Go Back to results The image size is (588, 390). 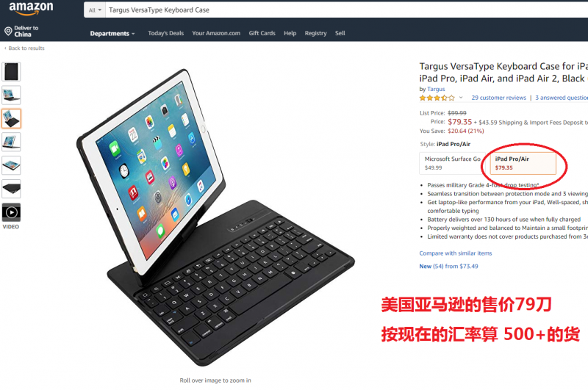(24, 48)
